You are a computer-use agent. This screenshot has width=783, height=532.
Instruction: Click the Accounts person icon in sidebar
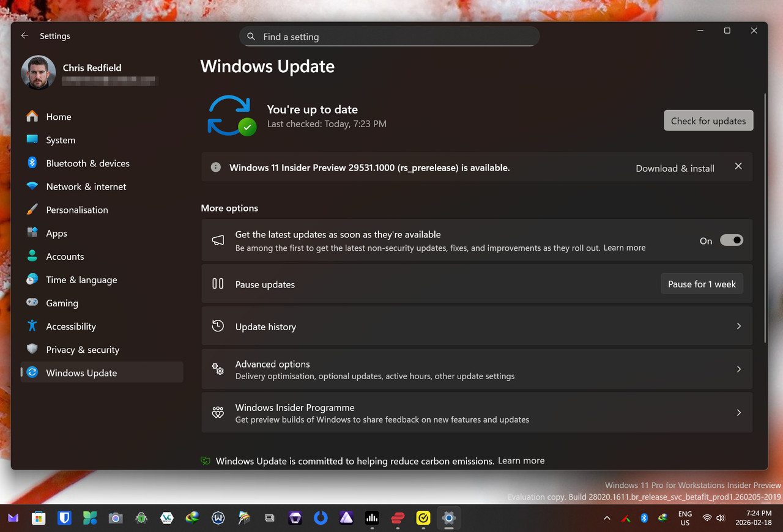[32, 256]
